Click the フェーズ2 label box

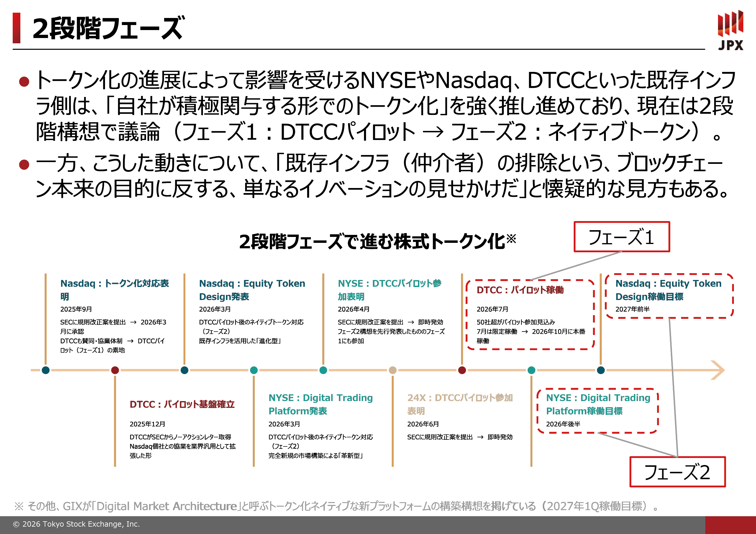(677, 472)
